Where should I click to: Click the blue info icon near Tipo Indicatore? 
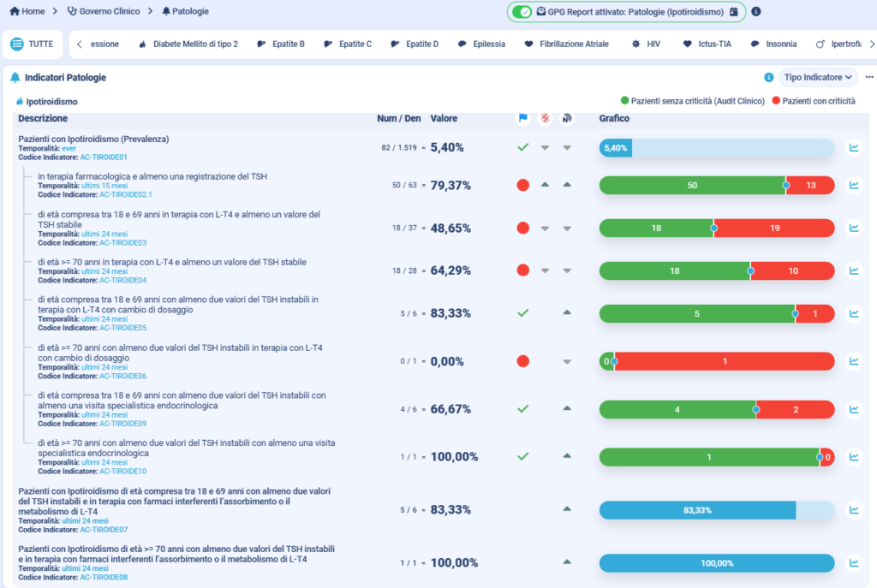coord(769,77)
